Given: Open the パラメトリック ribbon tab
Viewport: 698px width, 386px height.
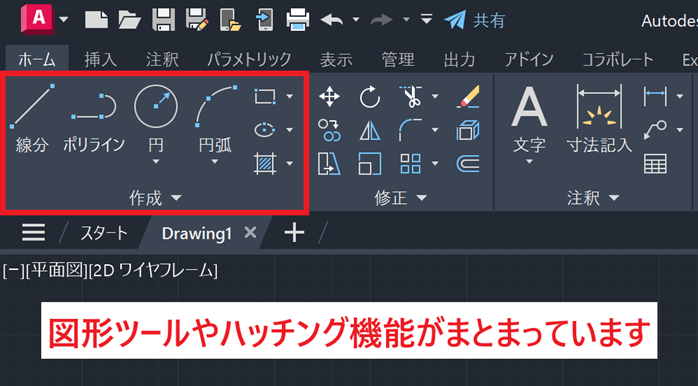Looking at the screenshot, I should tap(249, 59).
